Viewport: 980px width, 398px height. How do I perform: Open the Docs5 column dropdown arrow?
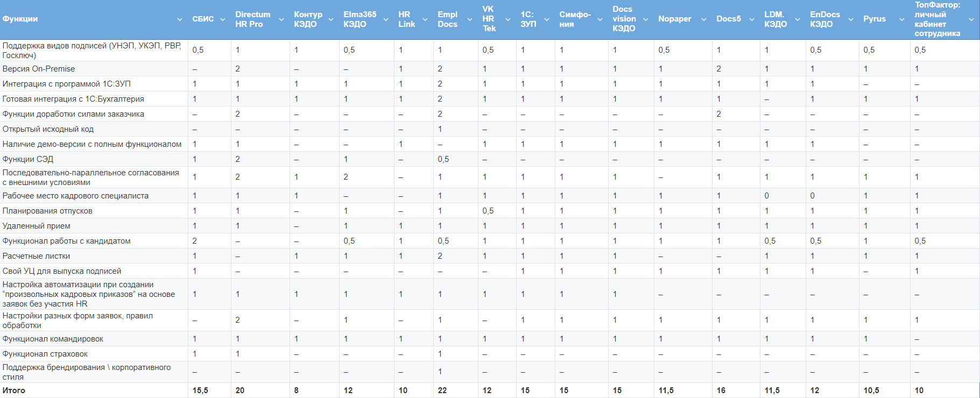coord(752,19)
